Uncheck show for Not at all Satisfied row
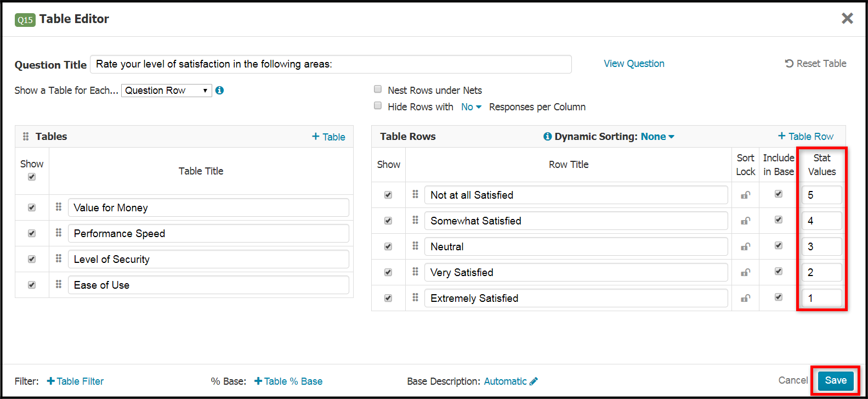 388,195
